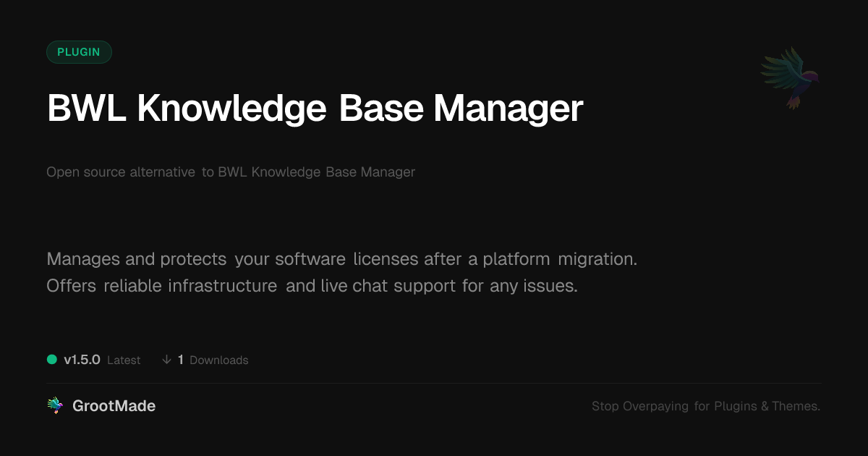Click the Latest version label
This screenshot has height=456, width=868.
point(124,360)
